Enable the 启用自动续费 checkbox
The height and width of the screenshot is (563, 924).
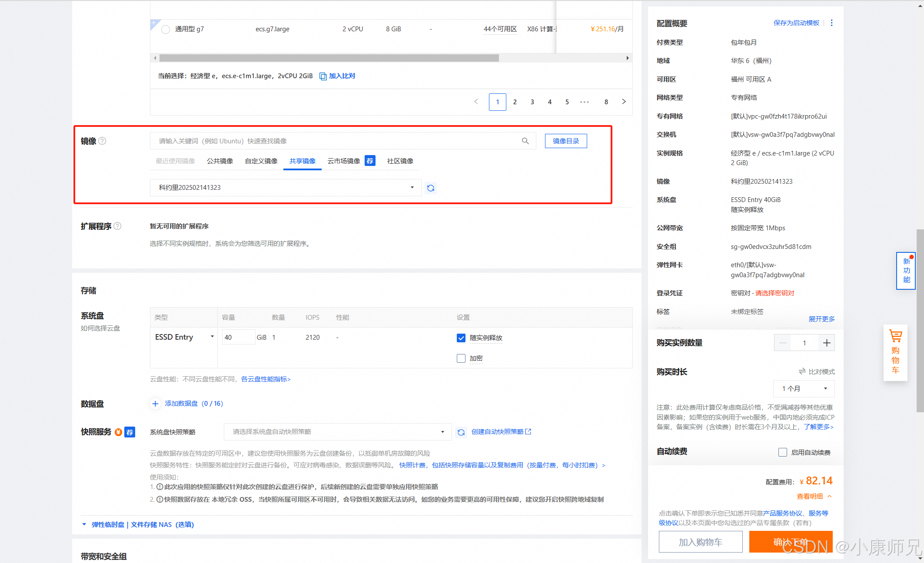click(x=783, y=452)
